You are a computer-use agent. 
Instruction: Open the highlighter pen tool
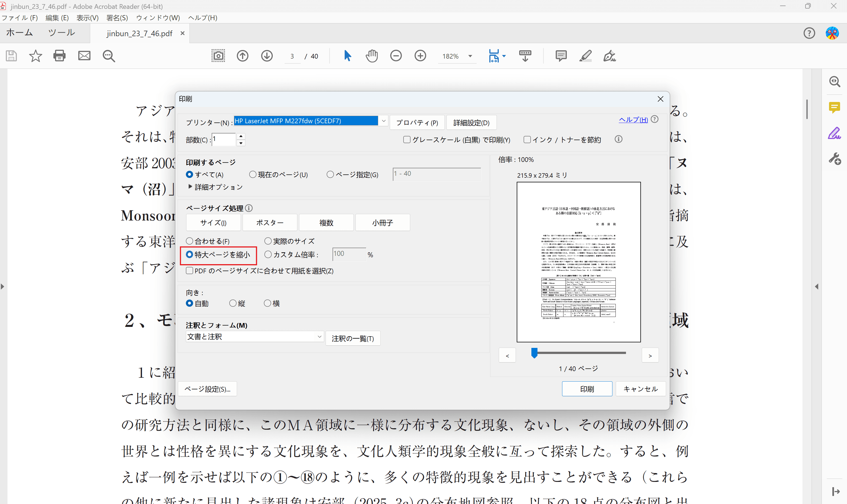coord(585,56)
